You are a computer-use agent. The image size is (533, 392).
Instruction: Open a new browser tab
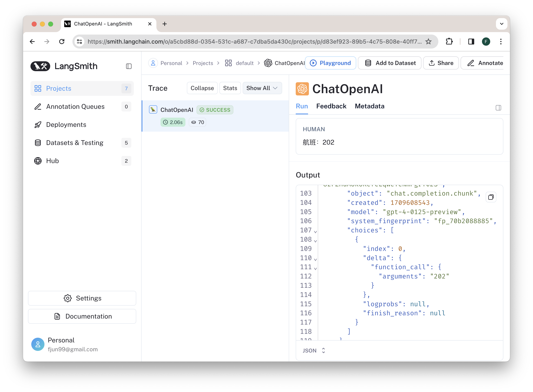(164, 24)
